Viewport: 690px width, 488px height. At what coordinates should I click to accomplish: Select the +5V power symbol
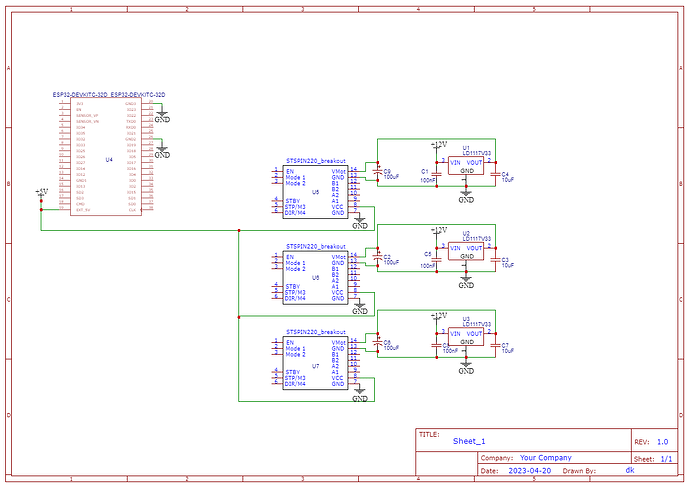click(x=41, y=192)
